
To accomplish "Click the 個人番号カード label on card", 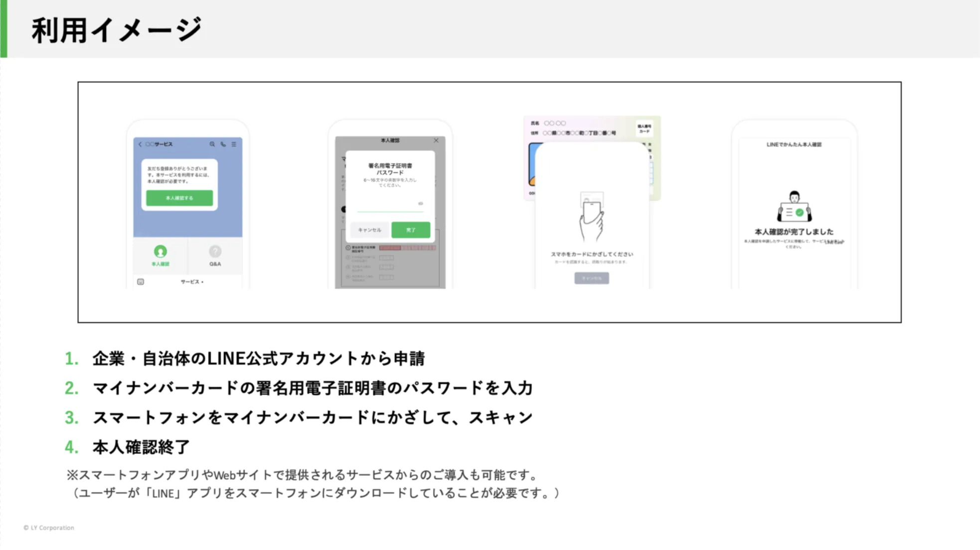I will point(644,129).
